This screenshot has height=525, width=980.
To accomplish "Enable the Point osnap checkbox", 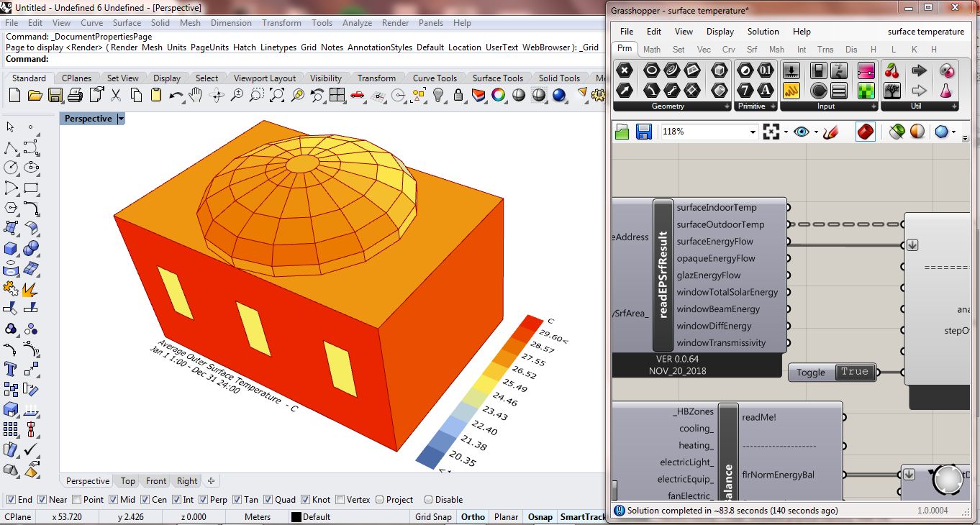I will coord(76,500).
